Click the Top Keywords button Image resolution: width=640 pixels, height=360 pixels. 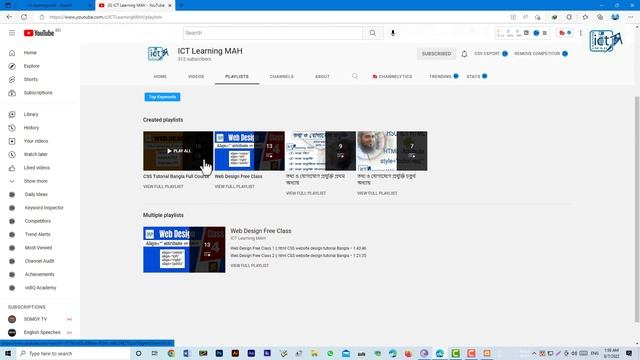(x=162, y=97)
